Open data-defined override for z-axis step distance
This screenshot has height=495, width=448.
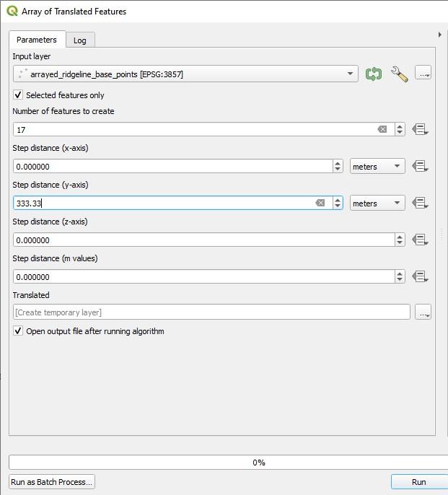point(420,240)
